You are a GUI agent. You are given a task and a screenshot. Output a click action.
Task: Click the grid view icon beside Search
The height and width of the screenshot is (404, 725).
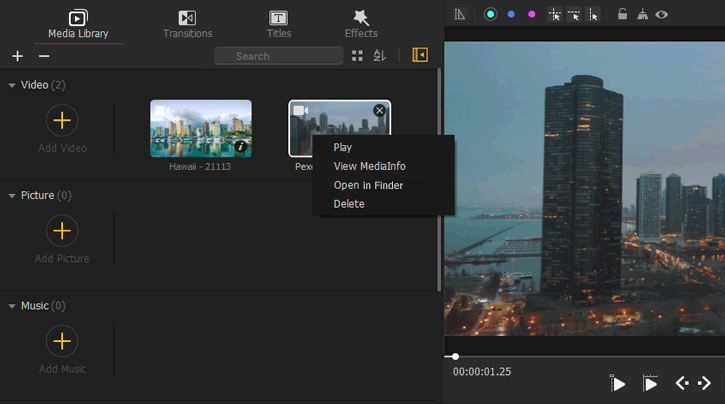coord(357,56)
